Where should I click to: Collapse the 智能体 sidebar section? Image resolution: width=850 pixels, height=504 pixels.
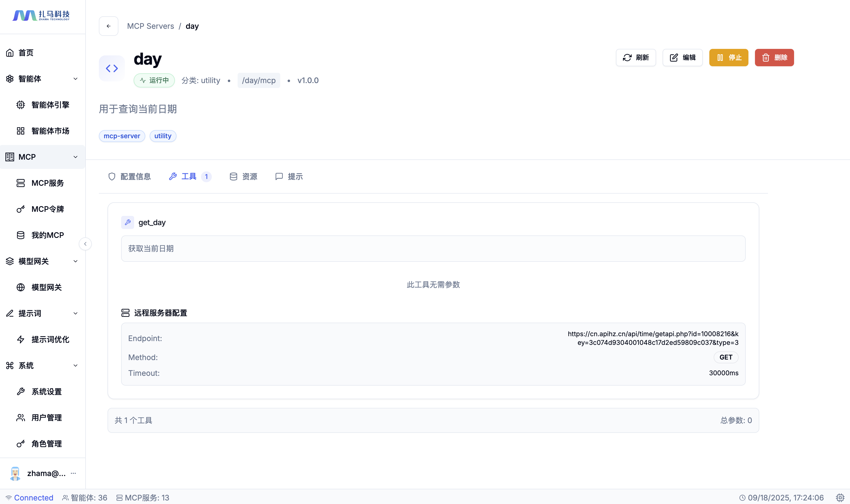point(75,79)
